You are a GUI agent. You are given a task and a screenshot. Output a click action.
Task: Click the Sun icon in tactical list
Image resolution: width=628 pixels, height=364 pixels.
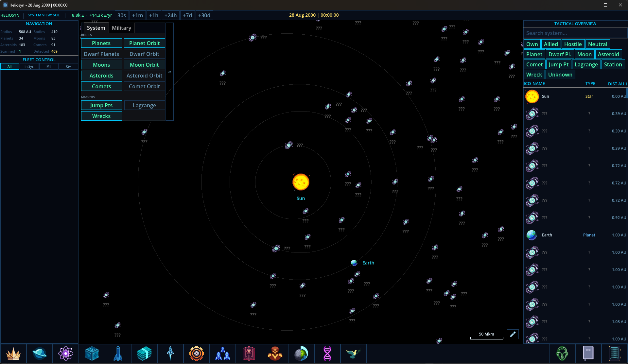[532, 96]
